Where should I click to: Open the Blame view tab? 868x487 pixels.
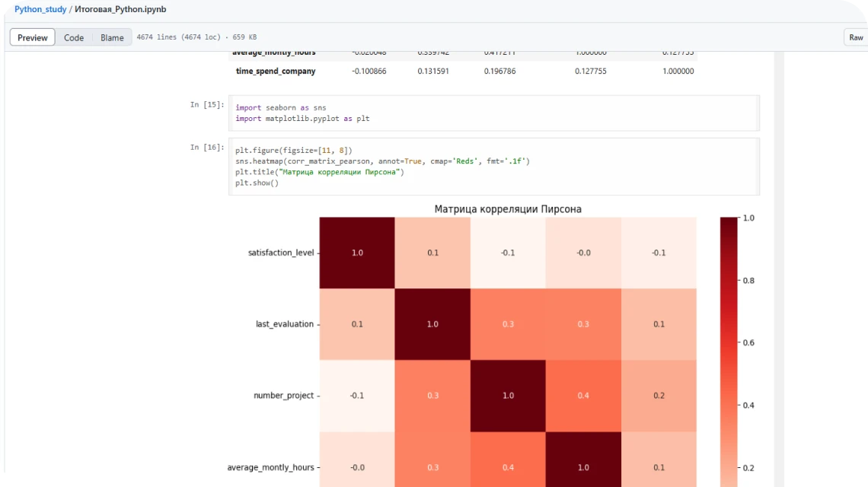112,37
